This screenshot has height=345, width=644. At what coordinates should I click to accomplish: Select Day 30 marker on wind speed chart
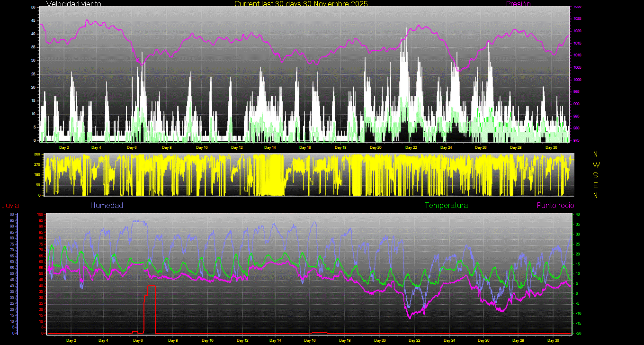coord(551,147)
